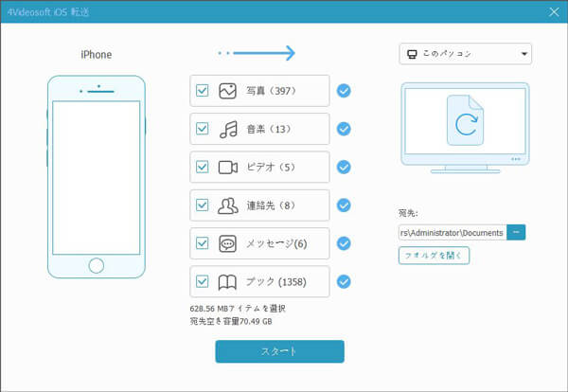This screenshot has height=392, width=568.
Task: Click the open book icon
Action: [x=227, y=282]
